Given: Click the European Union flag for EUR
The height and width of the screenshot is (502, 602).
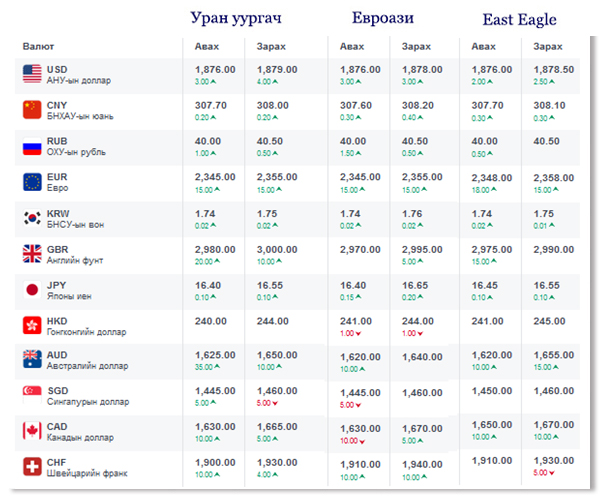Looking at the screenshot, I should pyautogui.click(x=31, y=182).
